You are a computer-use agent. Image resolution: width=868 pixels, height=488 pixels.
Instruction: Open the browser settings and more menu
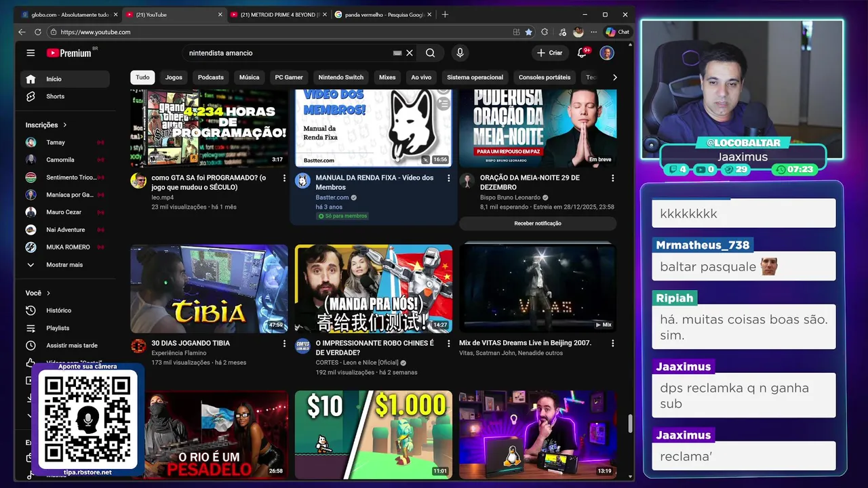pos(594,32)
